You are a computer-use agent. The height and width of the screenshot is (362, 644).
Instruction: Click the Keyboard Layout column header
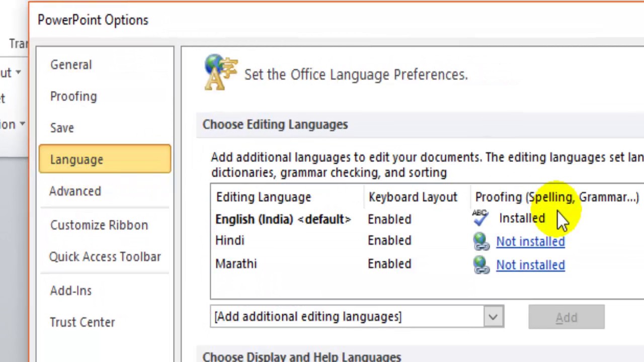pos(413,197)
